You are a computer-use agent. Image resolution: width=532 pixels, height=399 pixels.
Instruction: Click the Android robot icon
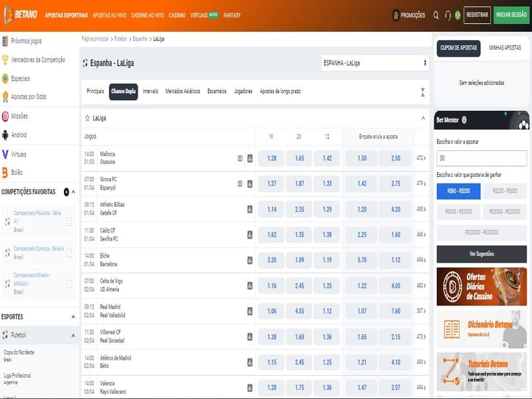pos(5,135)
